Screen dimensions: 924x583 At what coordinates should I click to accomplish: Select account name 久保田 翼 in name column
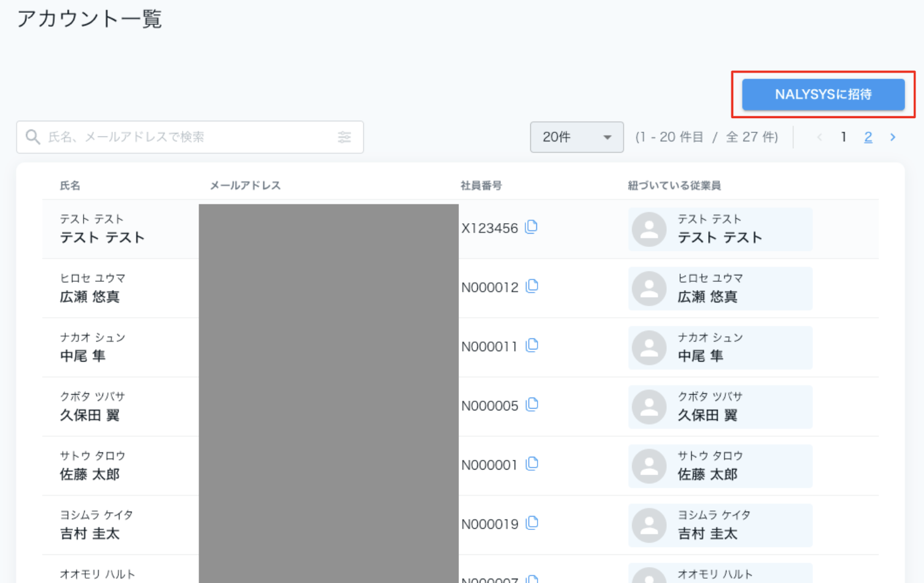coord(90,415)
